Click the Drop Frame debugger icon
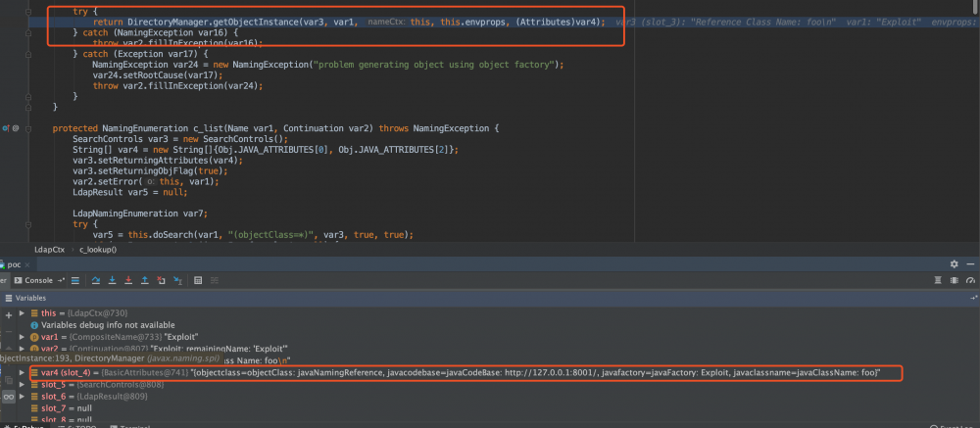 (x=161, y=280)
